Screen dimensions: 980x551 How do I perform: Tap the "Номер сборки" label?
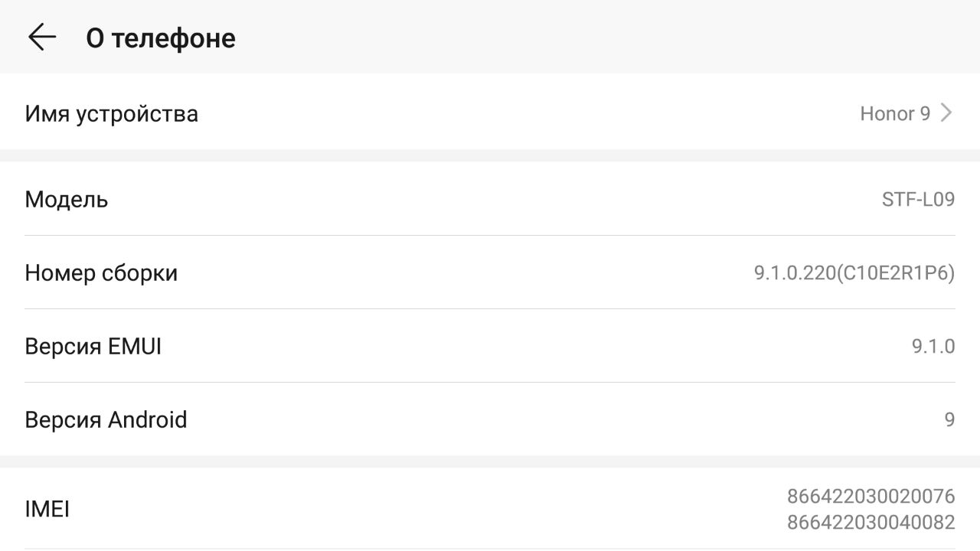(101, 272)
